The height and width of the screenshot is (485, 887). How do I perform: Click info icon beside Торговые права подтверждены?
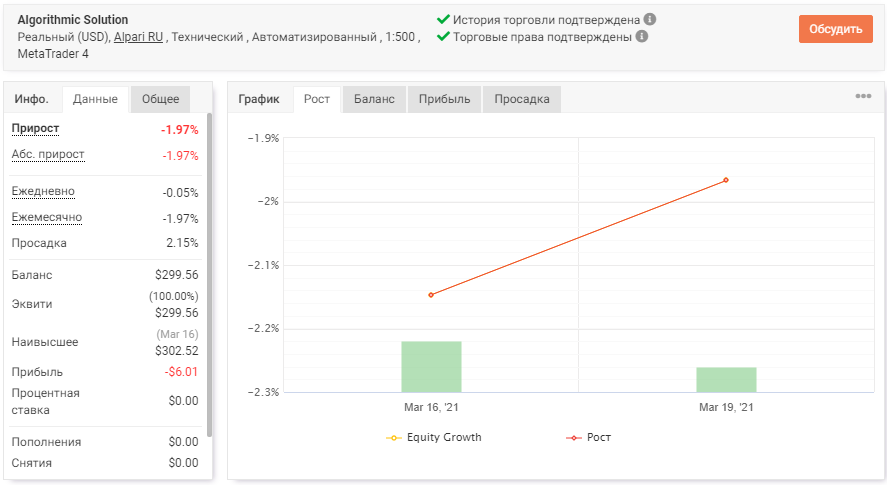[x=641, y=36]
